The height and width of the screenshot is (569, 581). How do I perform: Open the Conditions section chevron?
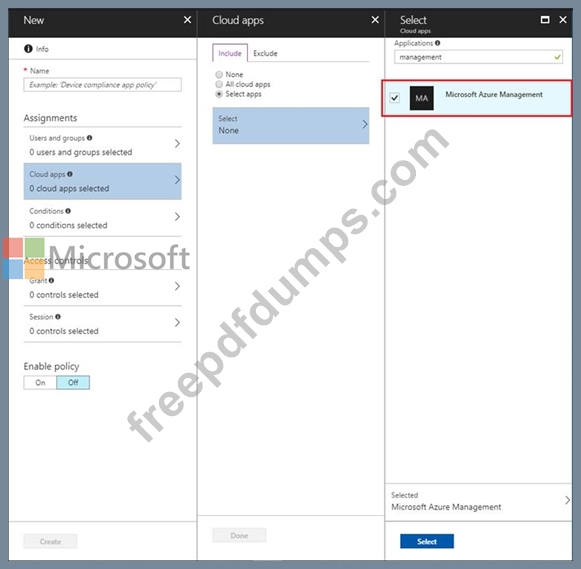(x=177, y=217)
